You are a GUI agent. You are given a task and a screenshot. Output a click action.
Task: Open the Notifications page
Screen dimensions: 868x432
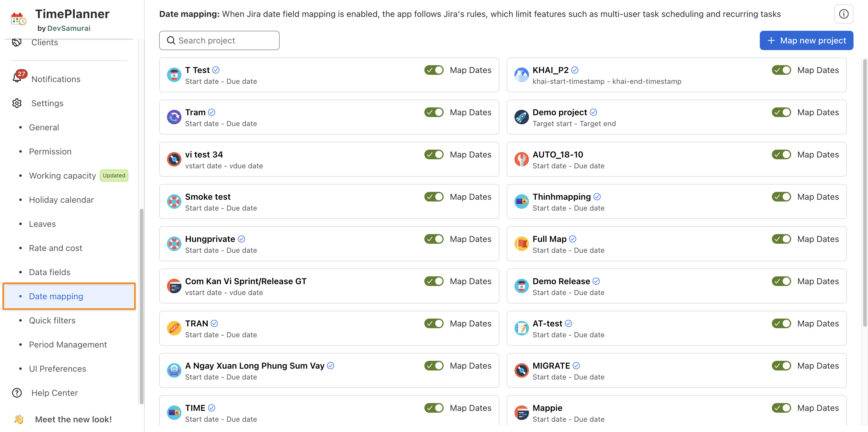[x=56, y=79]
